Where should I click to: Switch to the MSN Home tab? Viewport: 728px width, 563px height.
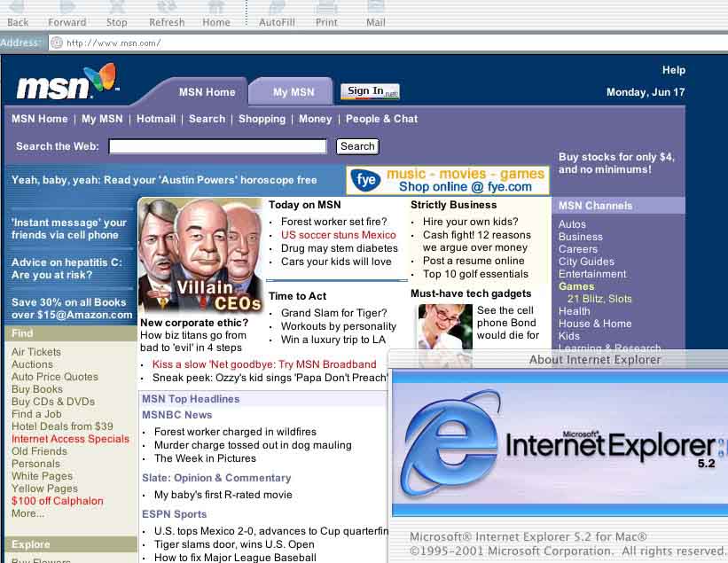[x=207, y=92]
